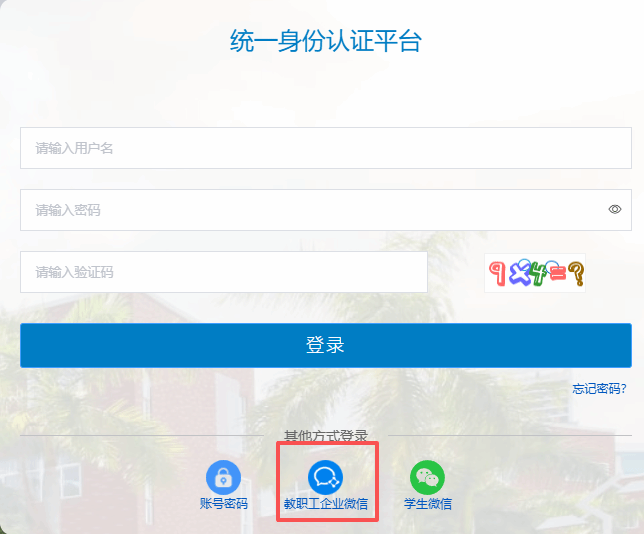This screenshot has height=534, width=644.
Task: Click the 请输入验证码 placeholder text
Action: (x=75, y=272)
